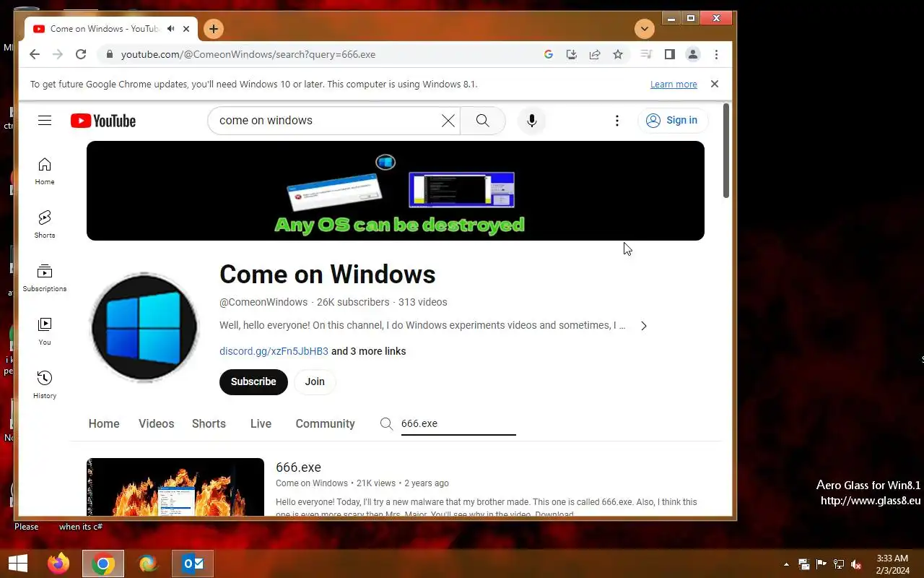The height and width of the screenshot is (578, 924).
Task: Click the channel banner image
Action: pos(396,191)
